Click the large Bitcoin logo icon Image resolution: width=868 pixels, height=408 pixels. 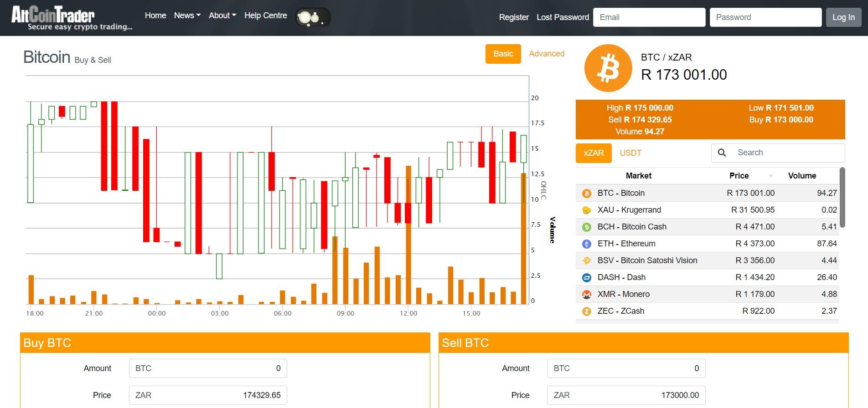[608, 68]
